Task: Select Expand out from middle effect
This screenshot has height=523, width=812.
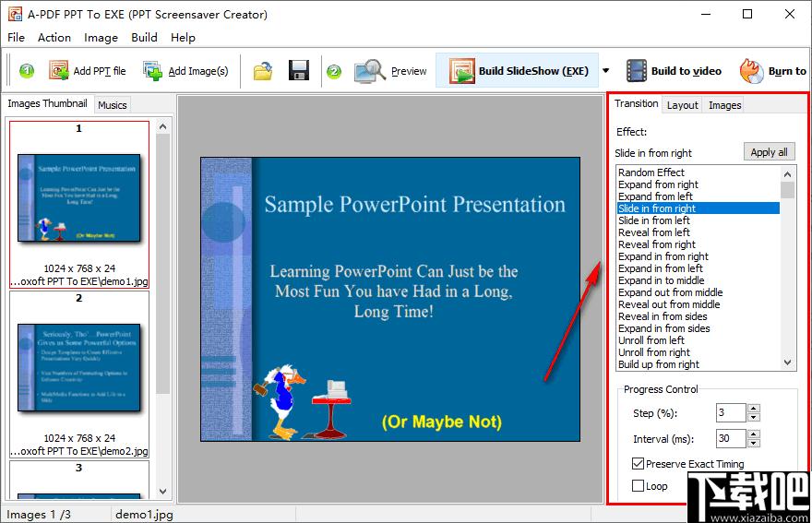Action: [699, 292]
